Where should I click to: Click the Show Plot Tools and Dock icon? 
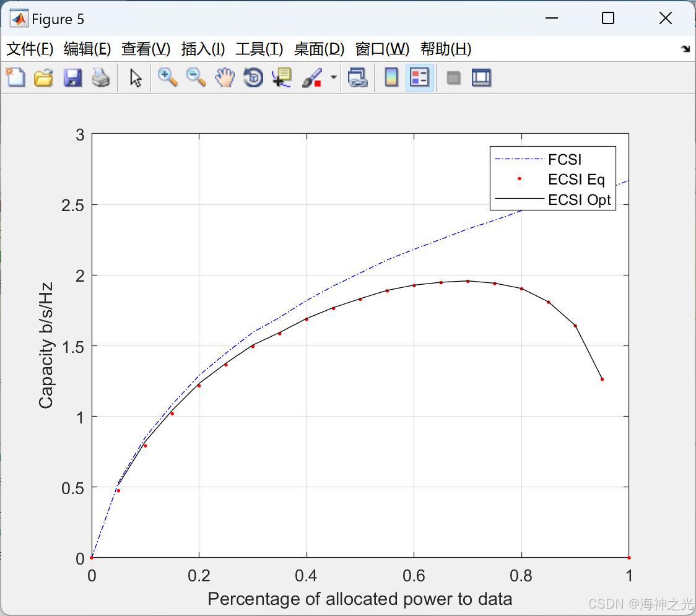pos(482,77)
